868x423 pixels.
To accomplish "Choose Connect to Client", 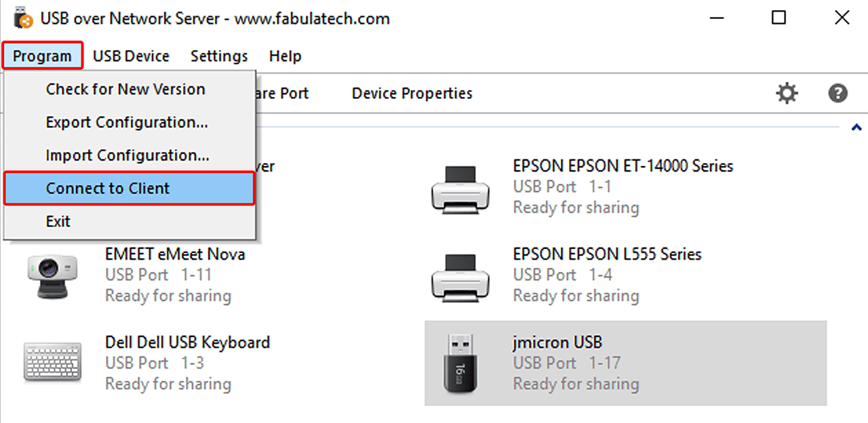I will 108,188.
